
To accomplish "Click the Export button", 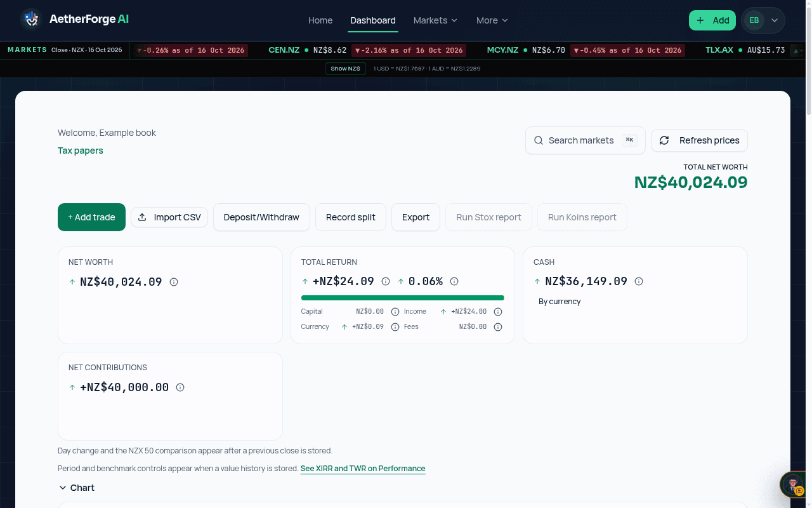I will [416, 217].
